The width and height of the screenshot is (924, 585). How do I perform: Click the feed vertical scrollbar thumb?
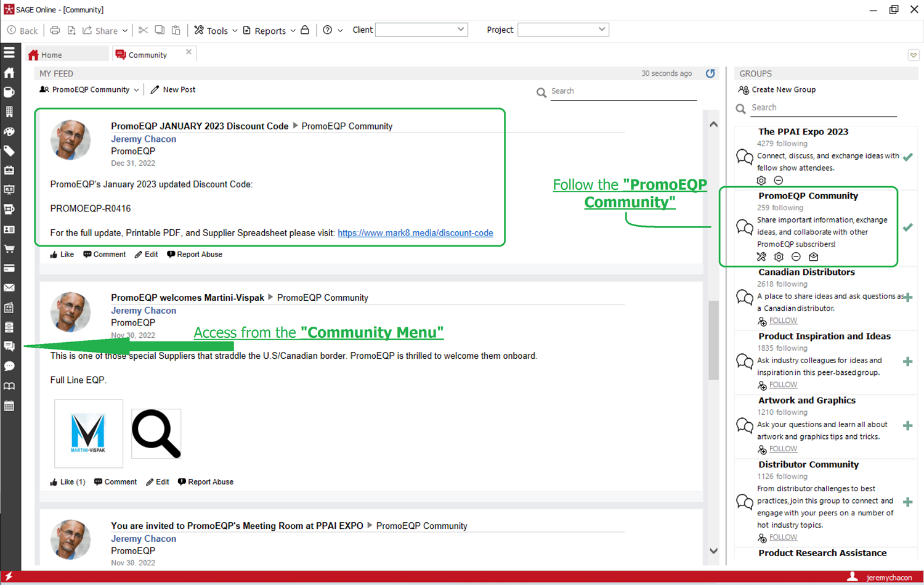coord(713,340)
